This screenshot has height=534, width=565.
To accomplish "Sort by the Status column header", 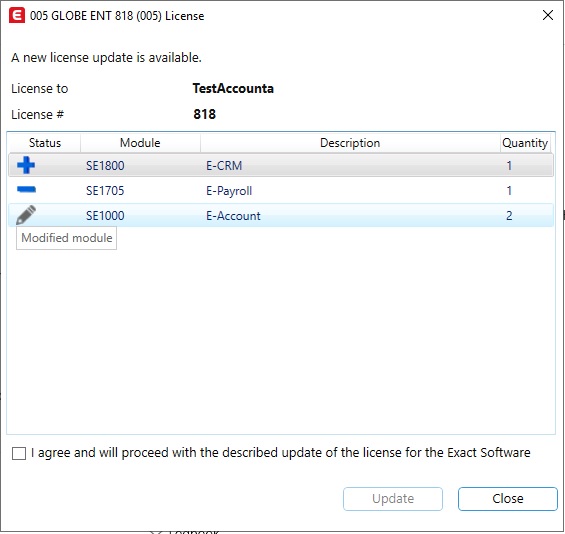I will (x=45, y=143).
